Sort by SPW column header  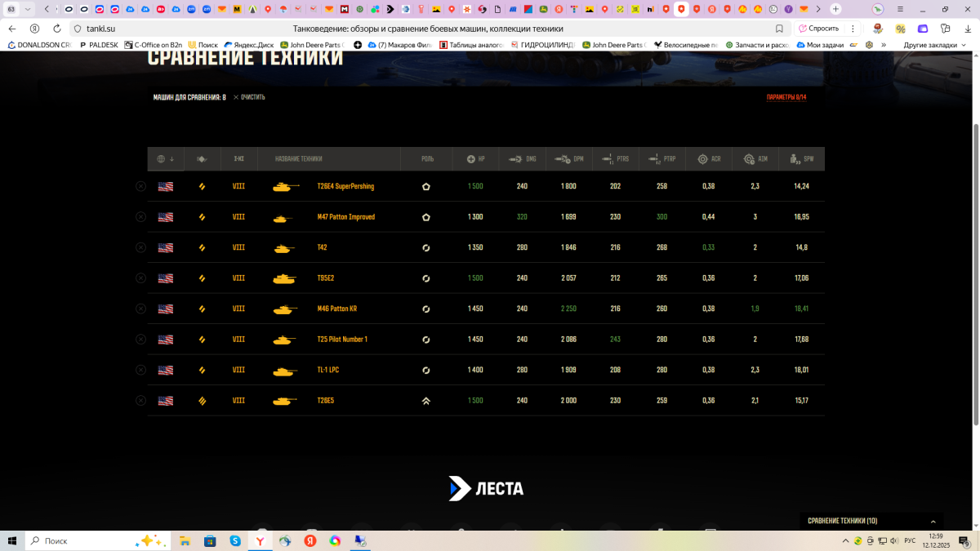tap(802, 159)
